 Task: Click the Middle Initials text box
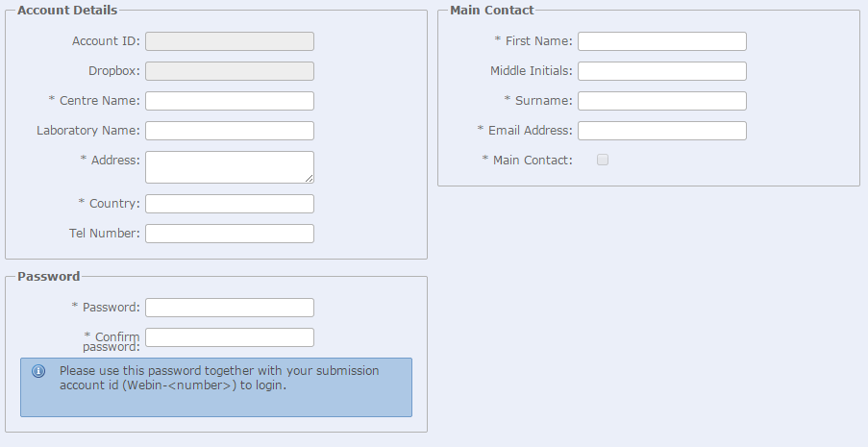662,71
